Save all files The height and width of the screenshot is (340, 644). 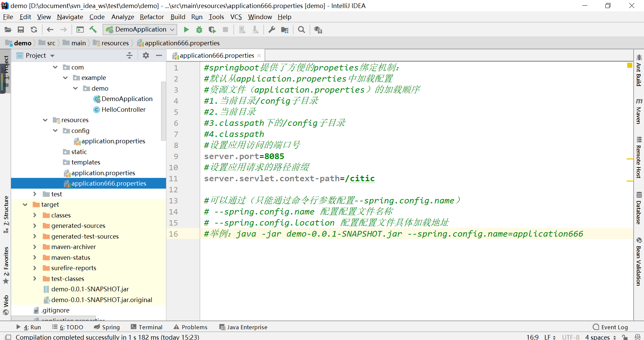(x=21, y=30)
